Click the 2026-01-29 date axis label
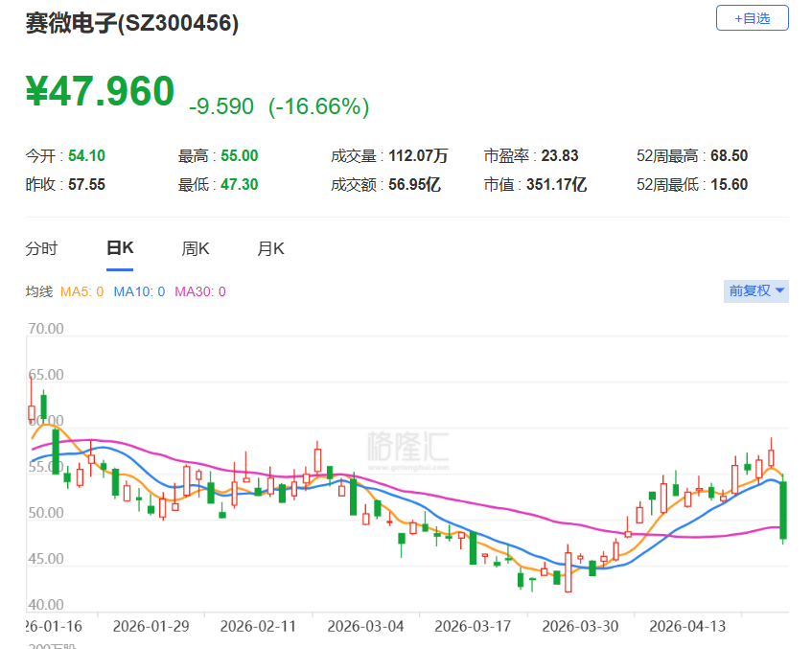812x649 pixels. click(151, 627)
